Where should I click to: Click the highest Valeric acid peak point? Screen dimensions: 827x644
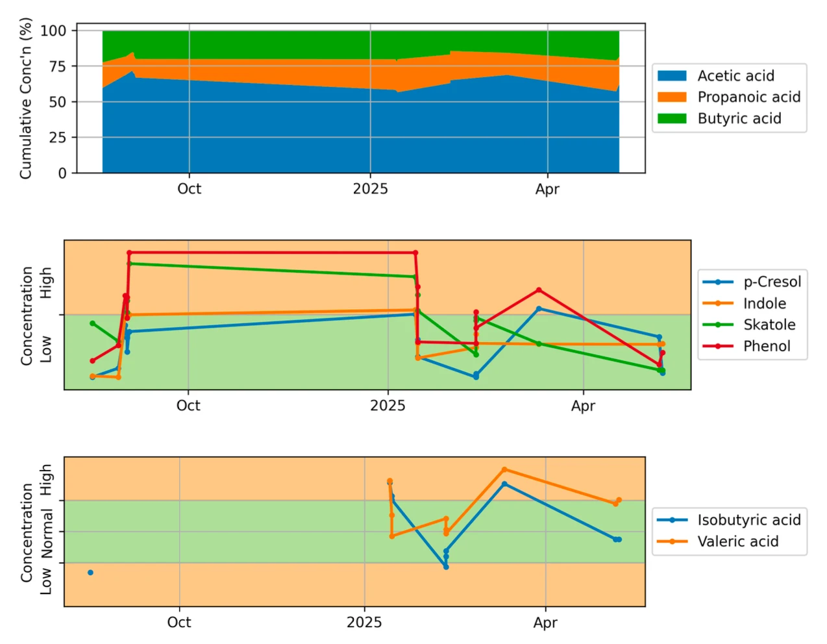(x=504, y=469)
